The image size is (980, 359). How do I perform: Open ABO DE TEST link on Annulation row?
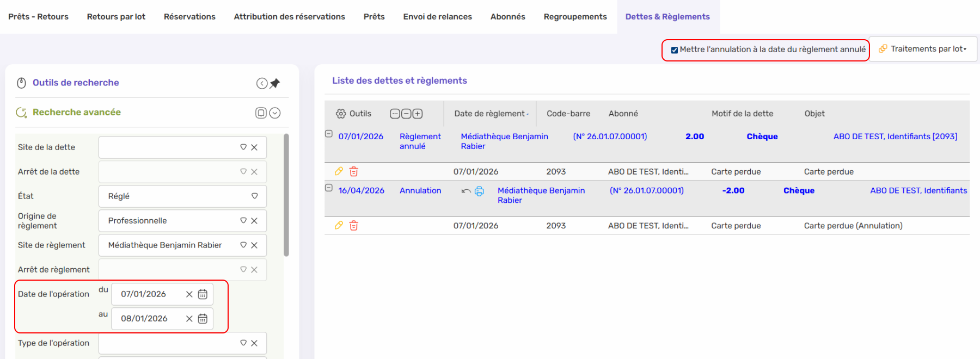918,190
